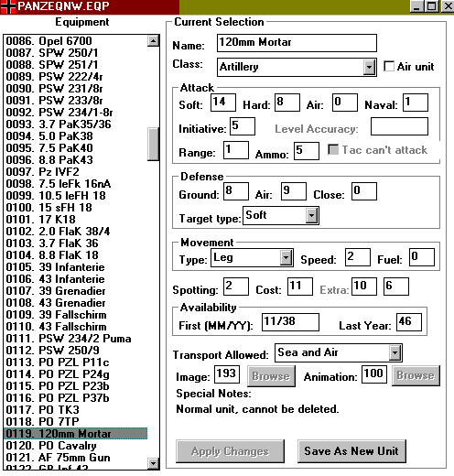454x476 pixels.
Task: Click the Name field containing 120mm Mortar
Action: tap(297, 43)
